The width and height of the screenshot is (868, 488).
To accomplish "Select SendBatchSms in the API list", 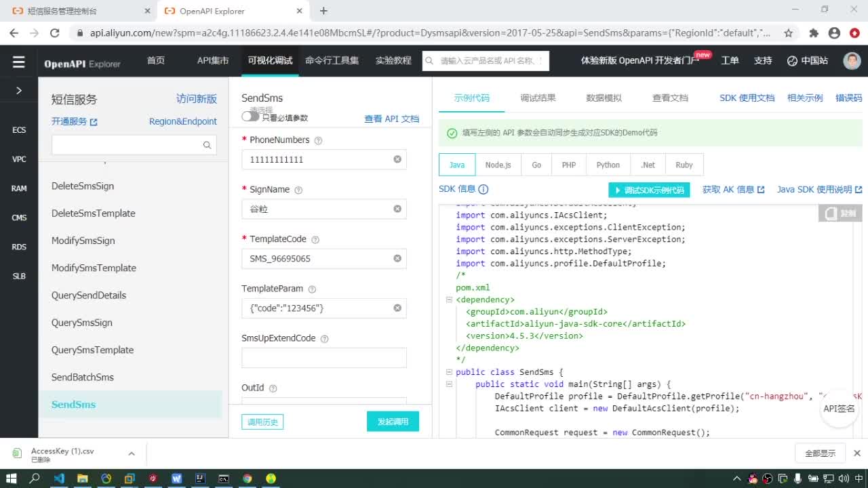I will pyautogui.click(x=83, y=377).
